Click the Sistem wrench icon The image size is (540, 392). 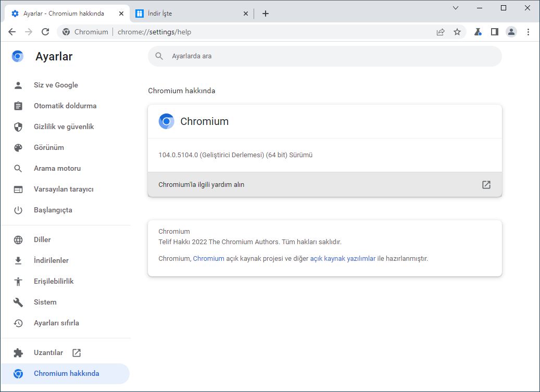coord(18,302)
